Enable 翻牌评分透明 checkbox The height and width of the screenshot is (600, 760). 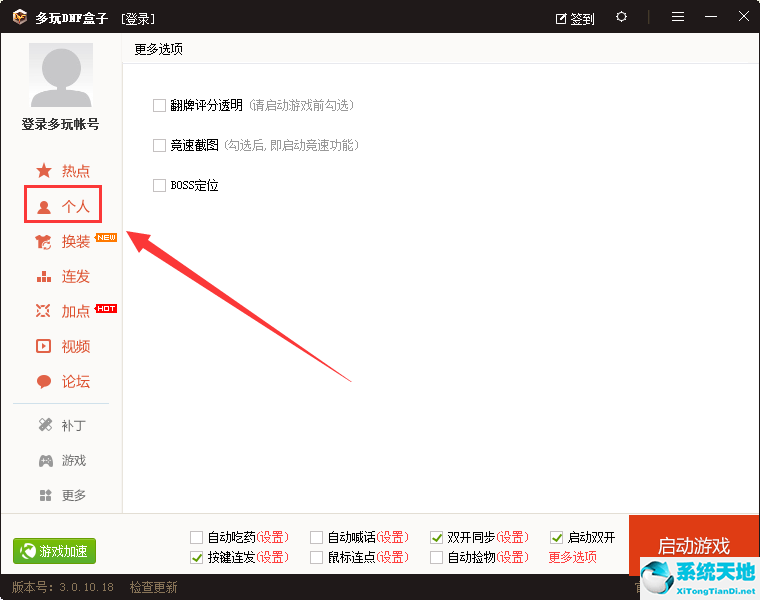(159, 106)
